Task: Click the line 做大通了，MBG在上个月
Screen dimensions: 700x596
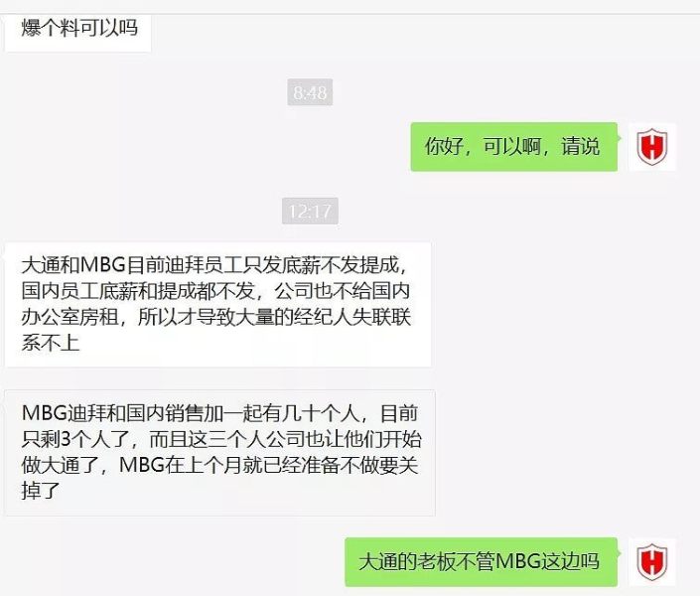Action: tap(219, 465)
